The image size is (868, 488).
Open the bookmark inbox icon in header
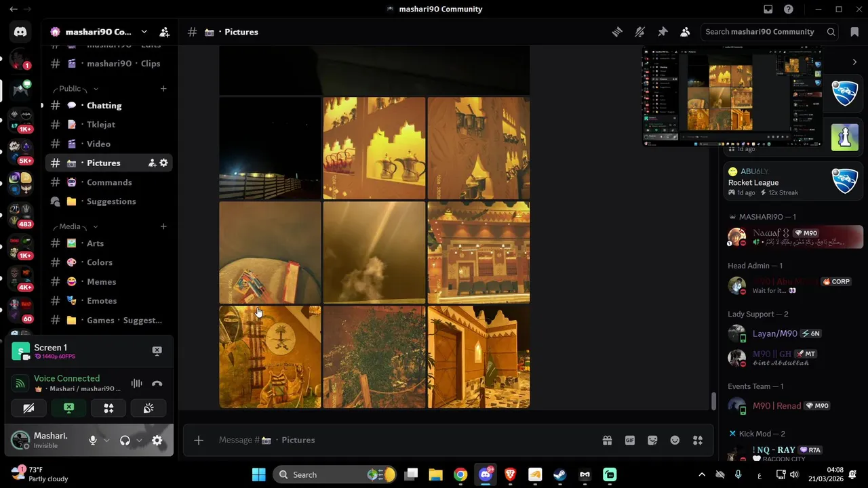tap(854, 32)
